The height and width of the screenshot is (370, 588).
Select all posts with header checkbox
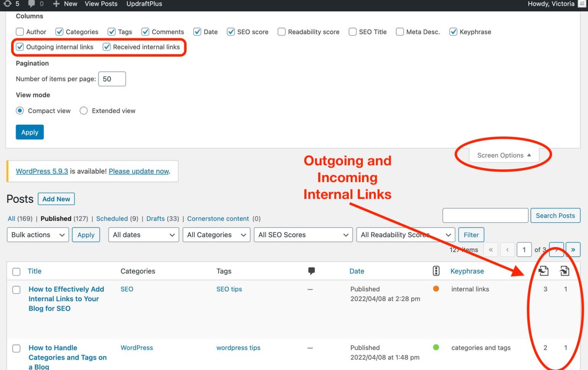[16, 271]
